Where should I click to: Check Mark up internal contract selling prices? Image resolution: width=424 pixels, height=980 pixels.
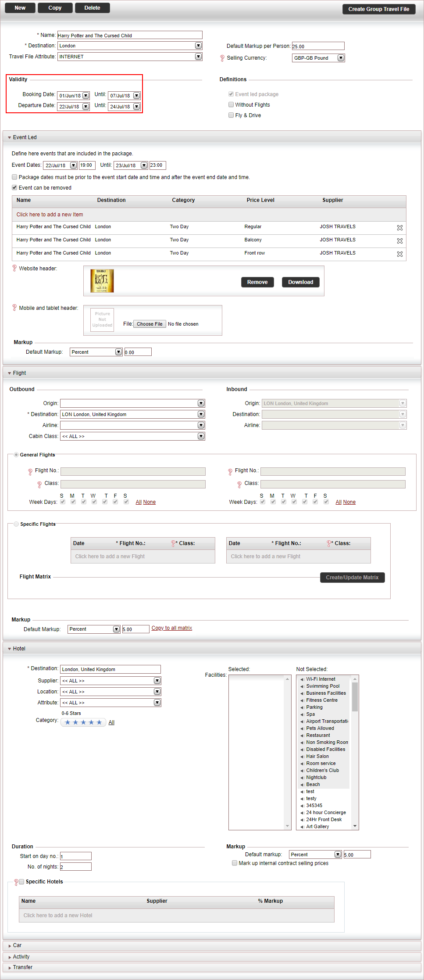click(x=235, y=863)
